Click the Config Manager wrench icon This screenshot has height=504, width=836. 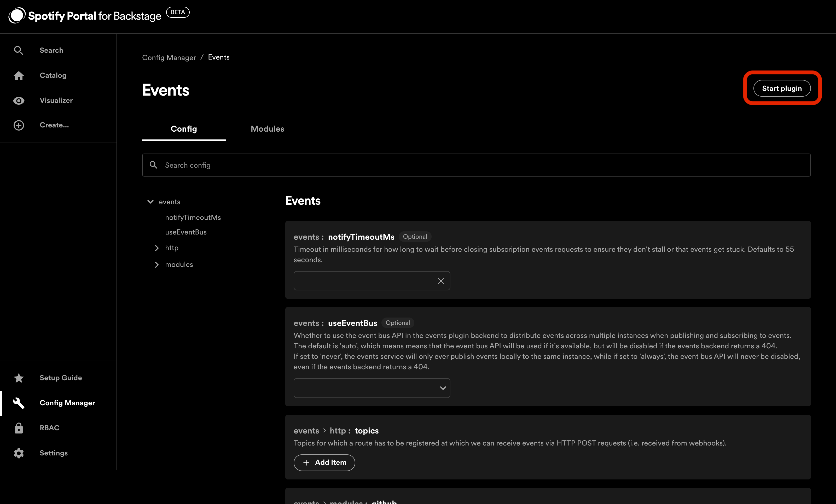[19, 403]
